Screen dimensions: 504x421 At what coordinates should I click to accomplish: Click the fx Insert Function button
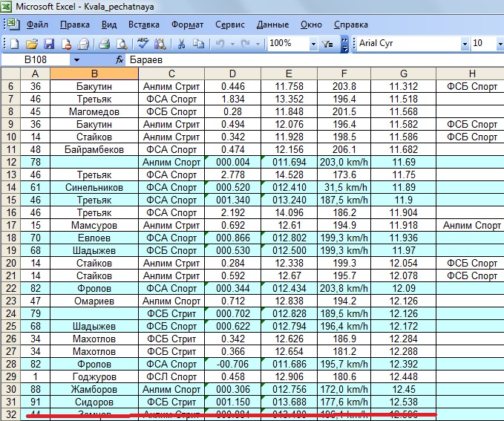120,59
